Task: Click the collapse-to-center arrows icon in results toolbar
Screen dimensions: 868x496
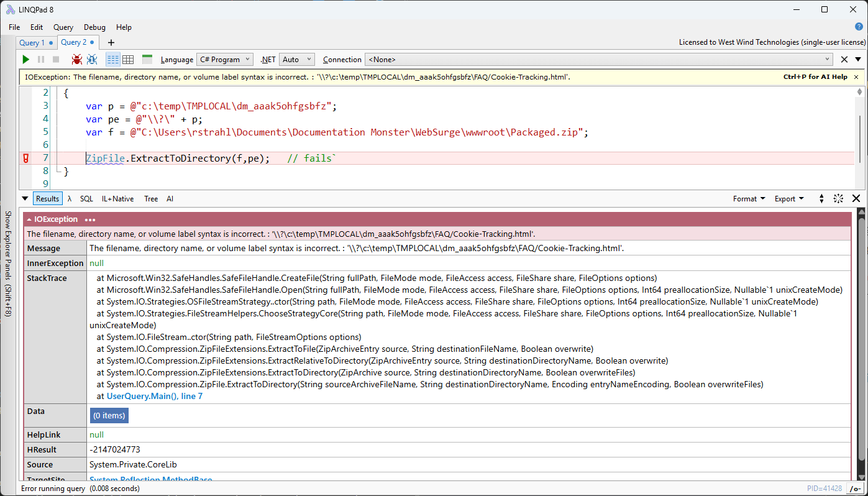Action: click(838, 199)
